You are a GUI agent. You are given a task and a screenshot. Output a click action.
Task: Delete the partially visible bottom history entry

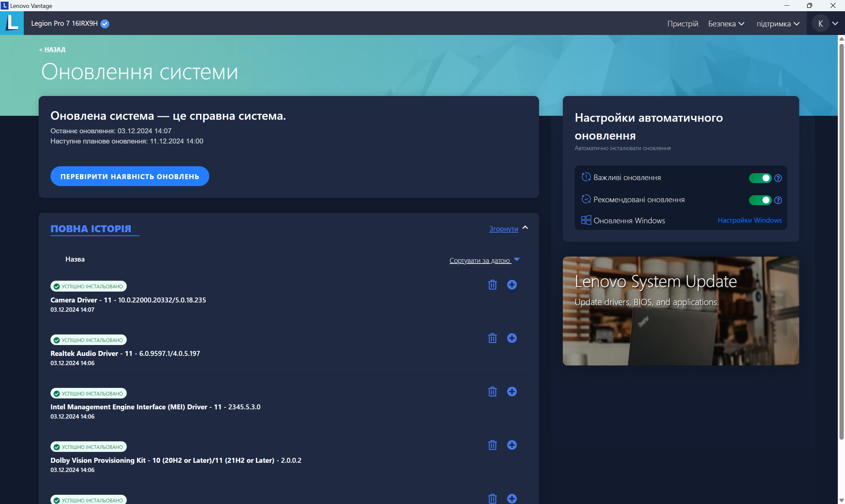click(492, 499)
